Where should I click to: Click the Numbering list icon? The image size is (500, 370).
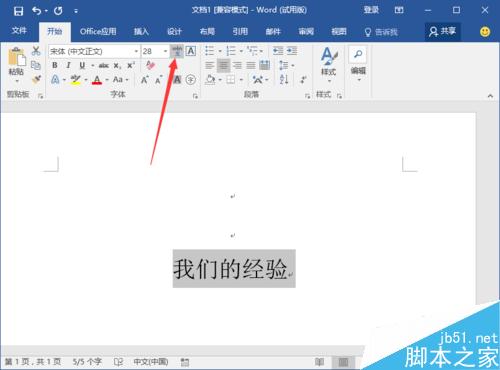231,51
